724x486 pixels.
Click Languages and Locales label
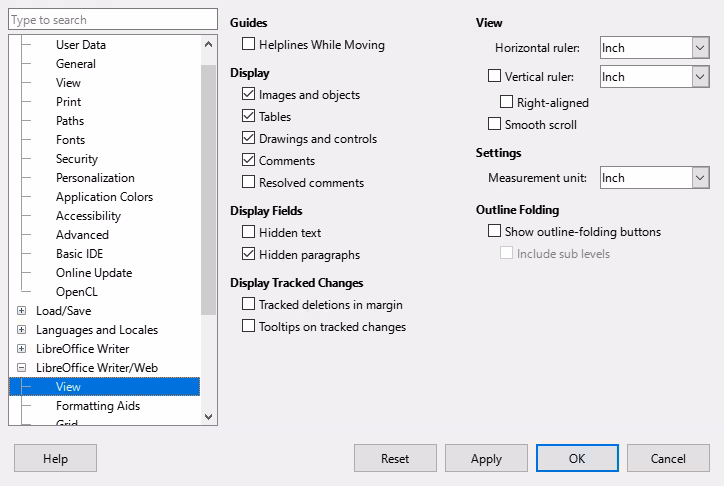(97, 330)
